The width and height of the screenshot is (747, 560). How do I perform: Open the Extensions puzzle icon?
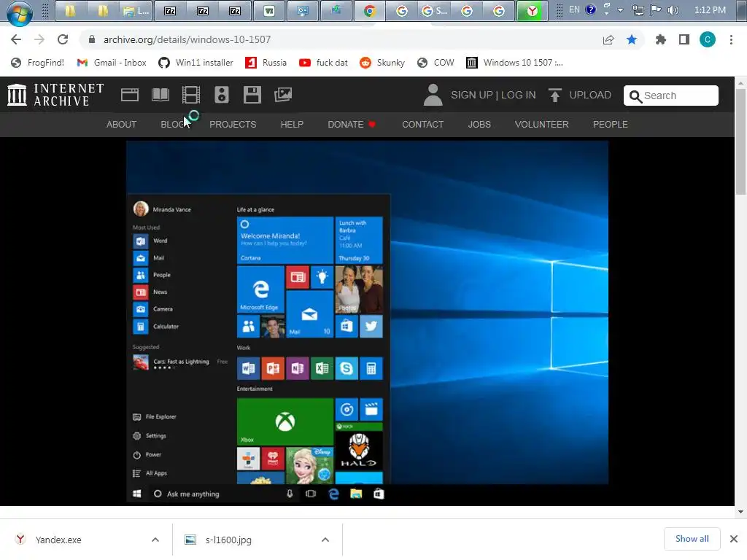coord(661,39)
